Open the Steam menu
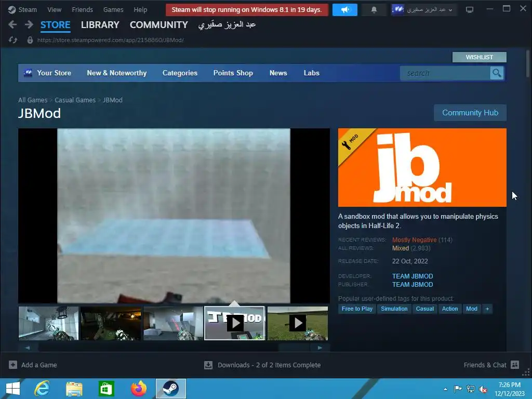 [x=28, y=9]
